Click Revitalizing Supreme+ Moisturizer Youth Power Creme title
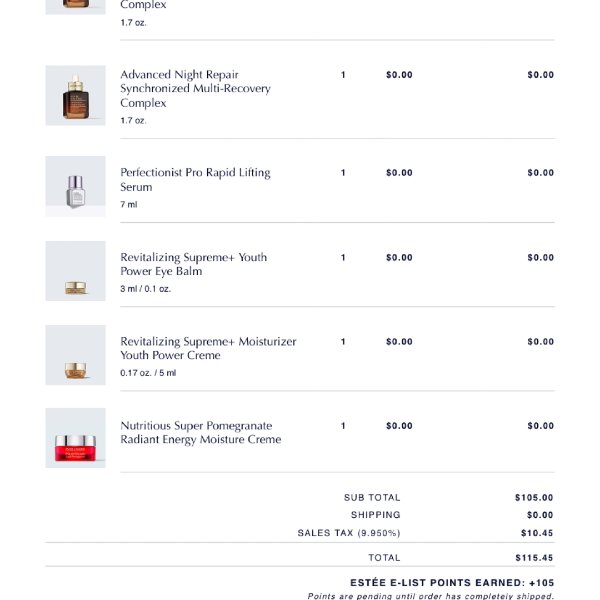This screenshot has height=600, width=600. coord(208,348)
